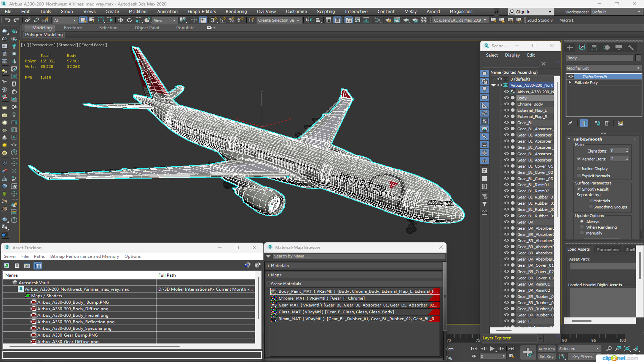Open Select by Name dialog icon
The width and height of the screenshot is (644, 362).
pos(92,20)
